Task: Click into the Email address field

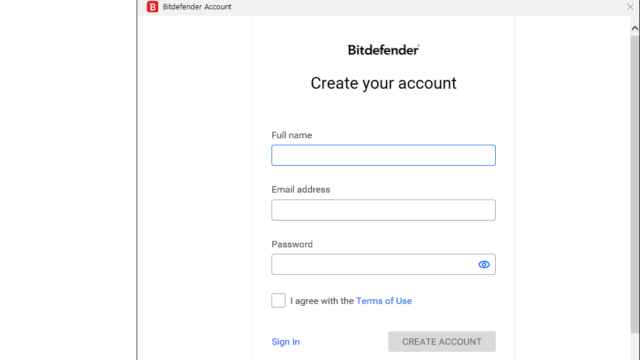Action: point(383,210)
